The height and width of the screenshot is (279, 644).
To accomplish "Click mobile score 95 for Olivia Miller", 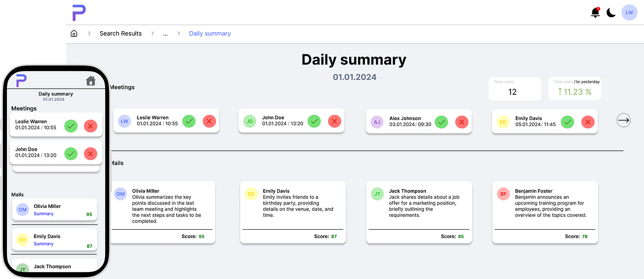I will [x=89, y=215].
